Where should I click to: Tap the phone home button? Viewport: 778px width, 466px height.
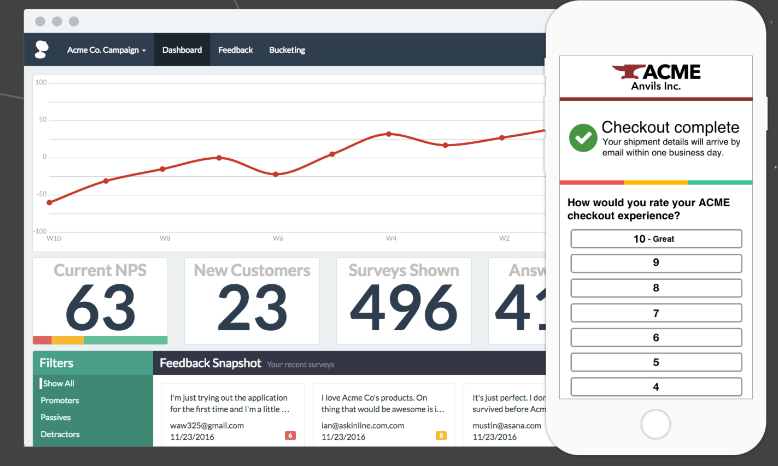click(x=655, y=424)
